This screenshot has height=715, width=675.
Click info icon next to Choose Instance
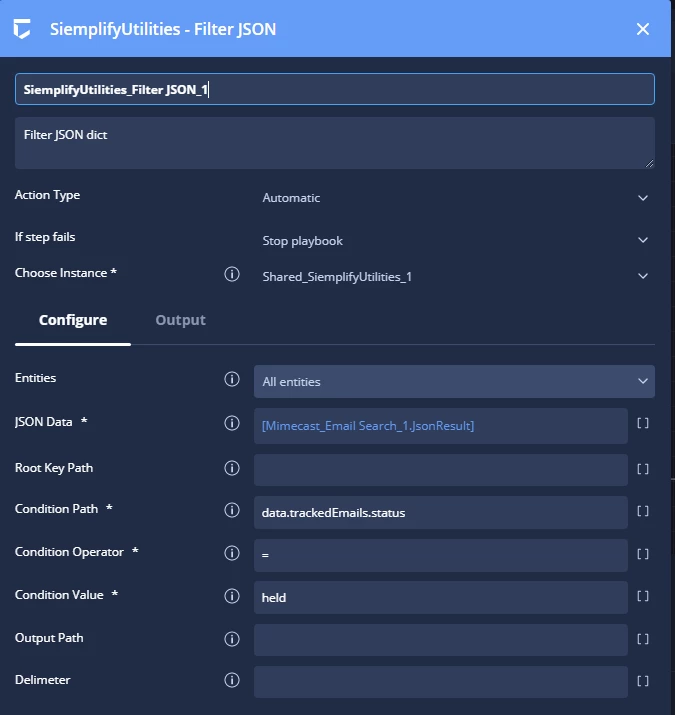pos(232,274)
